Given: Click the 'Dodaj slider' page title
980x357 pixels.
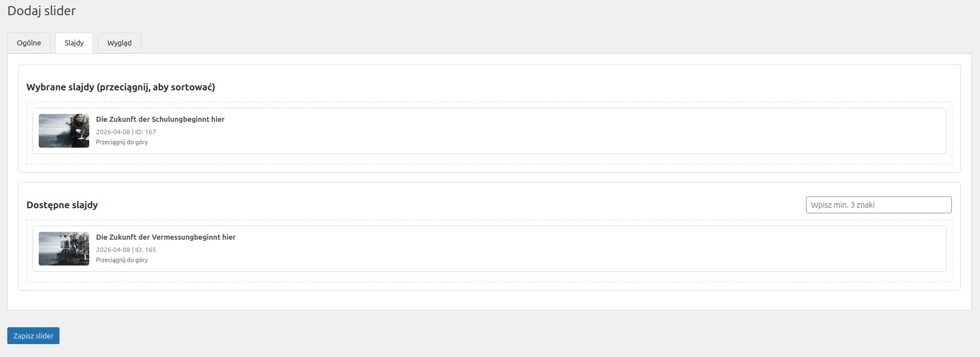Looking at the screenshot, I should pos(42,11).
